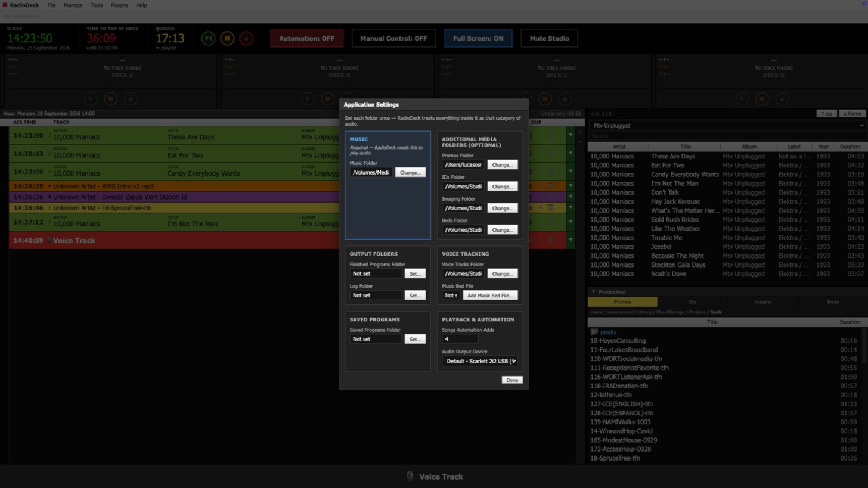Click trash icon on I'm Not The Man row
This screenshot has height=488, width=868.
(x=550, y=222)
